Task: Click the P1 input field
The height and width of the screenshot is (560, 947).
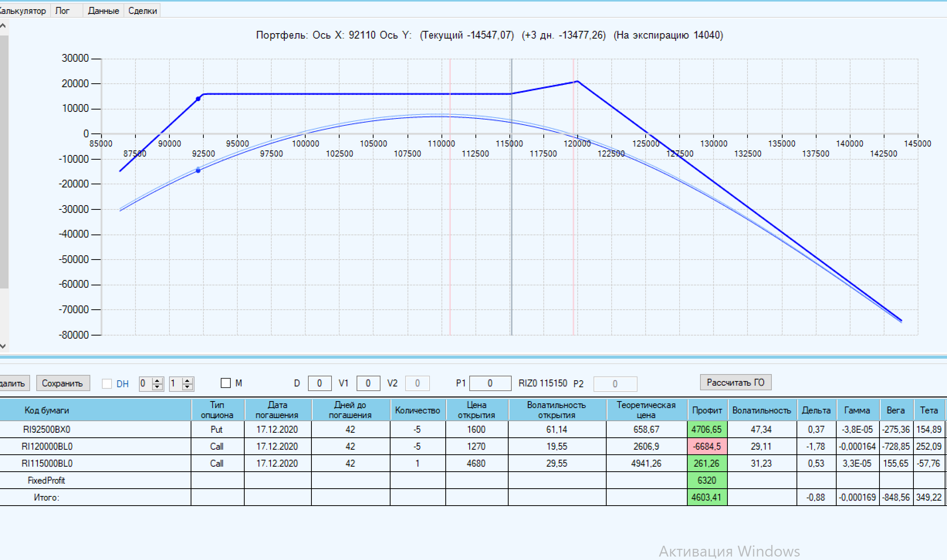Action: [490, 383]
